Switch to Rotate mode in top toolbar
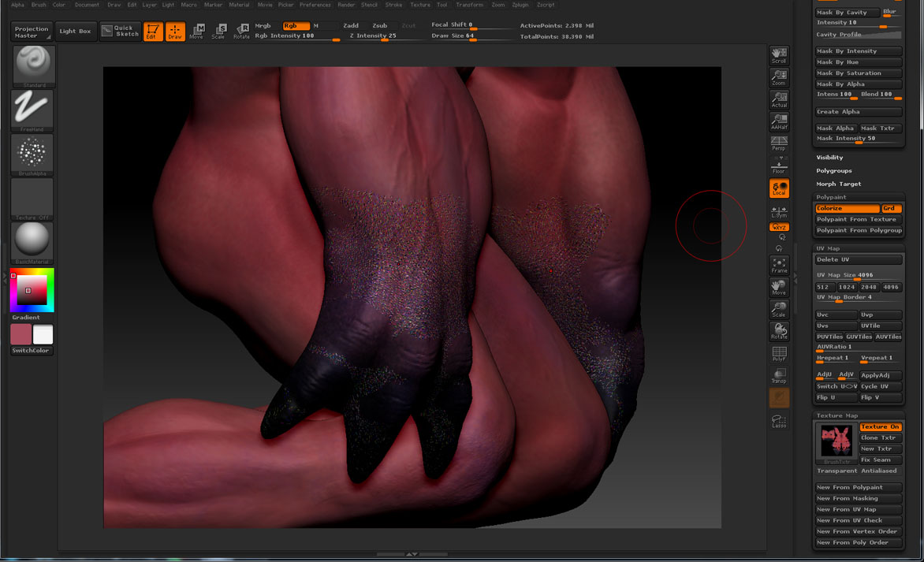The width and height of the screenshot is (924, 562). tap(242, 30)
